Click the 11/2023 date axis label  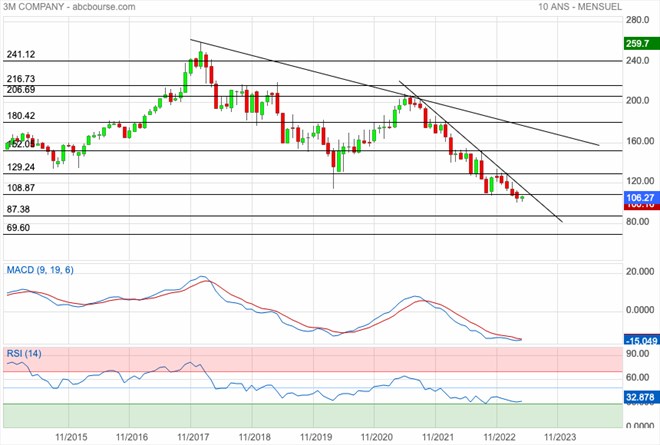click(561, 437)
